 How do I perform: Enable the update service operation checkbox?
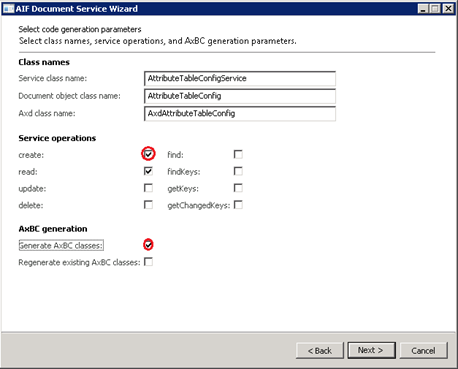pyautogui.click(x=148, y=188)
